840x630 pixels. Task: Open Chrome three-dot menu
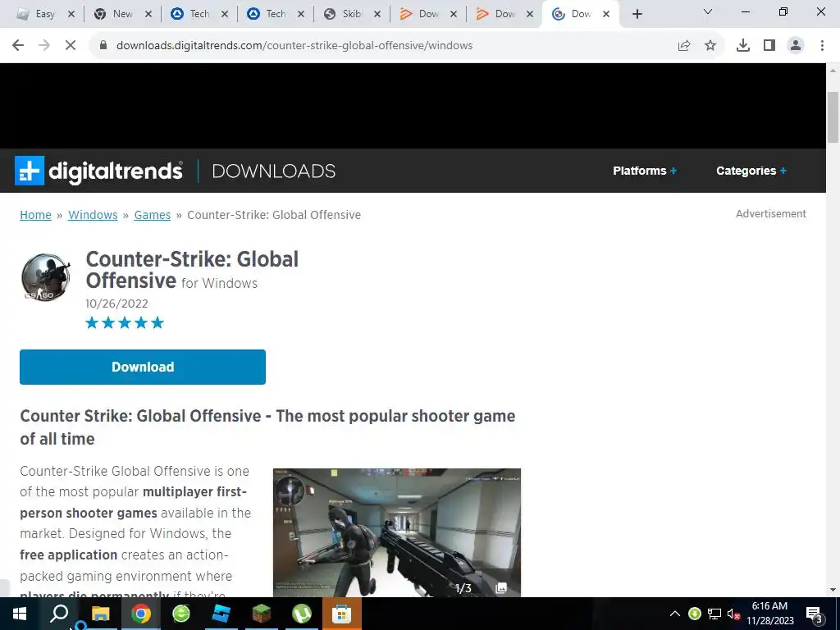coord(822,46)
